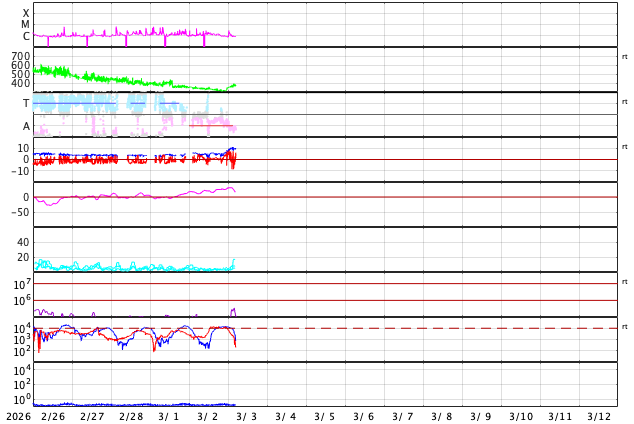This screenshot has height=424, width=634.
Task: Click the C flare class label
Action: [x=26, y=37]
